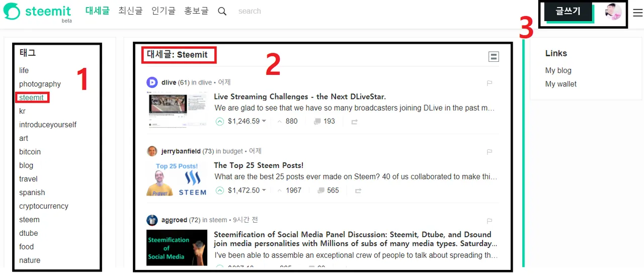The height and width of the screenshot is (277, 644).
Task: Select the cryptocurrency tag
Action: [44, 206]
